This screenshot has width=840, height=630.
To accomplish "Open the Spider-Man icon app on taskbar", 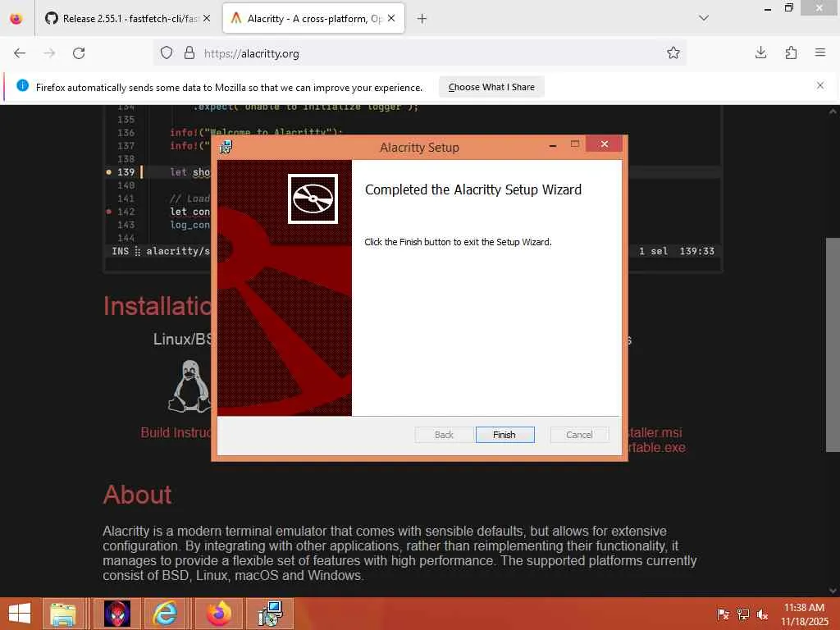I will pos(116,614).
